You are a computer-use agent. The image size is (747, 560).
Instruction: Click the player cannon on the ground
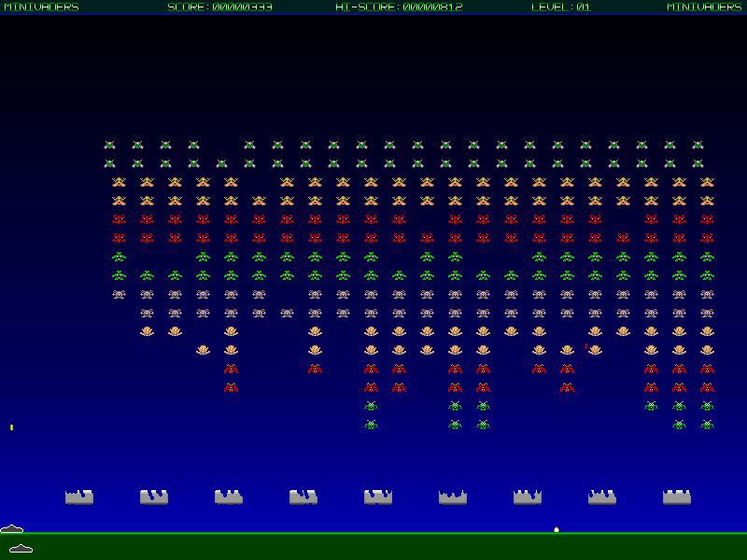[x=12, y=528]
